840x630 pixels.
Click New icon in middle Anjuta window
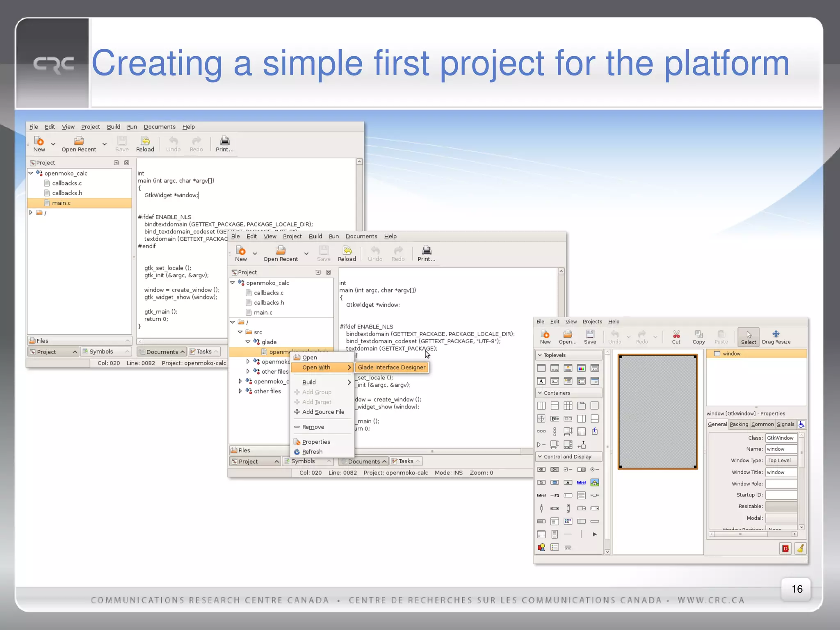241,250
